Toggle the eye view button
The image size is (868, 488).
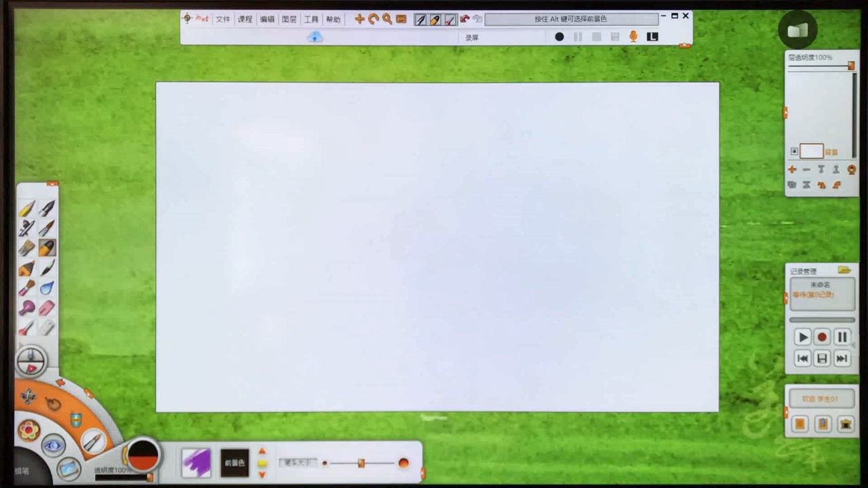pos(53,446)
